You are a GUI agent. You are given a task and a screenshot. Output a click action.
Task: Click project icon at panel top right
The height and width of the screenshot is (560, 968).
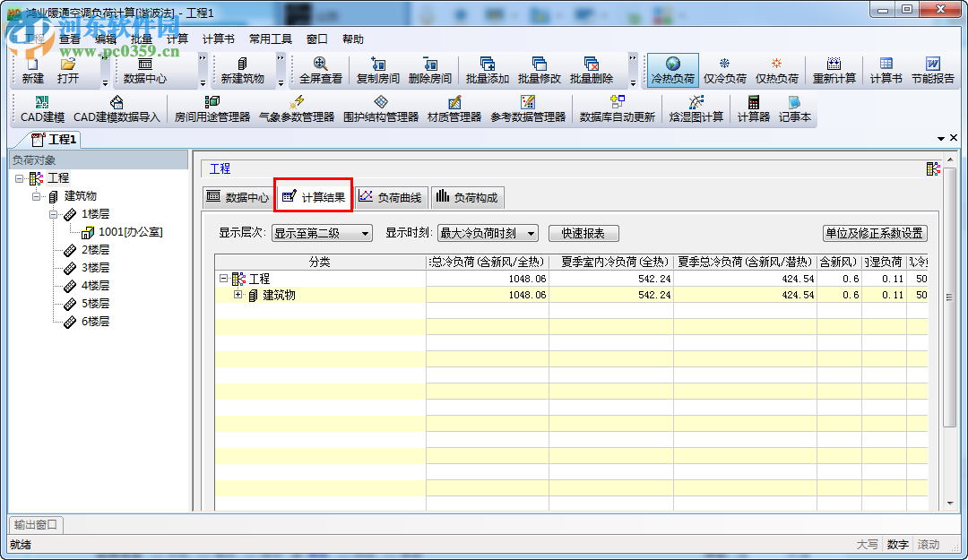click(x=933, y=168)
